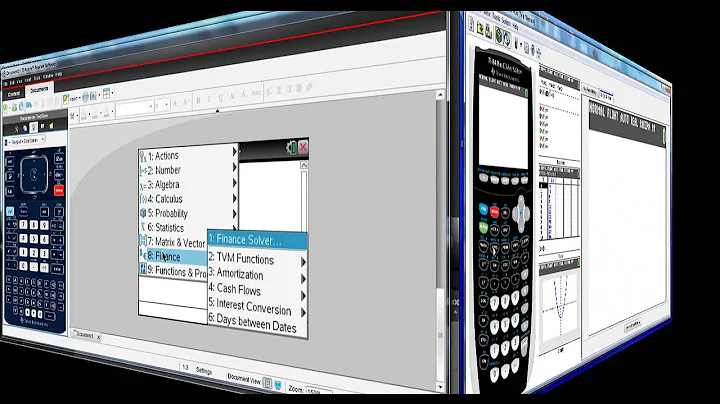
Task: Open 2: TVM Functions submenu item
Action: pos(257,259)
